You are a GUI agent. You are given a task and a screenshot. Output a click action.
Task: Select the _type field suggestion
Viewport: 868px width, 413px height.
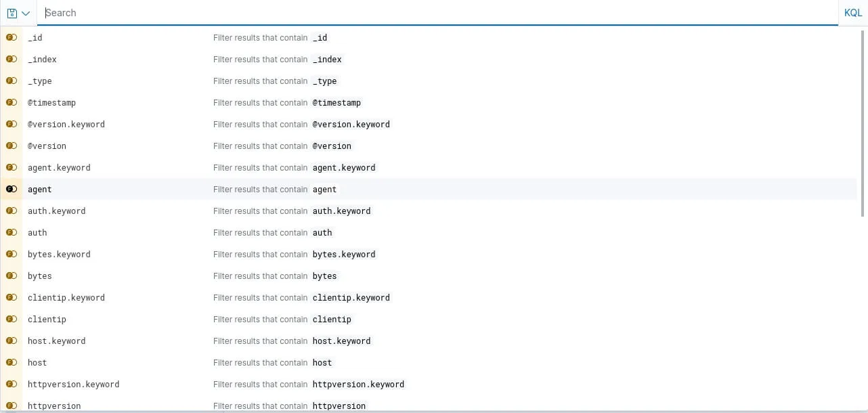pyautogui.click(x=429, y=81)
